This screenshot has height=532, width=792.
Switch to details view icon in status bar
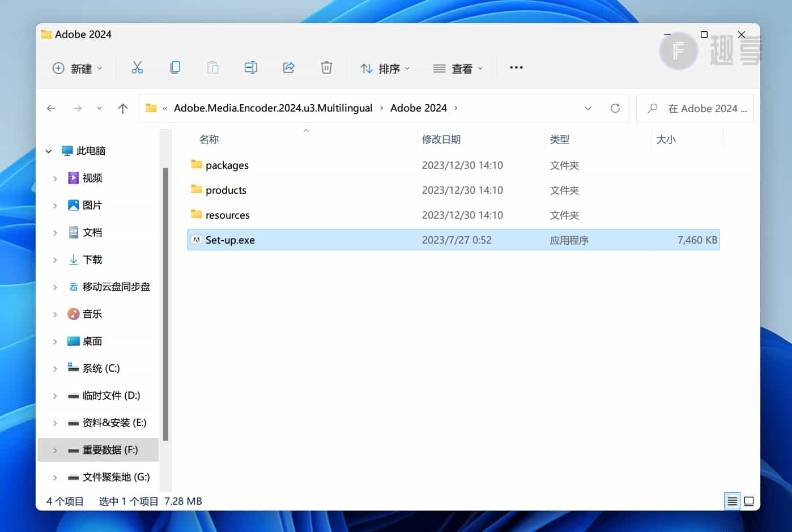click(732, 501)
